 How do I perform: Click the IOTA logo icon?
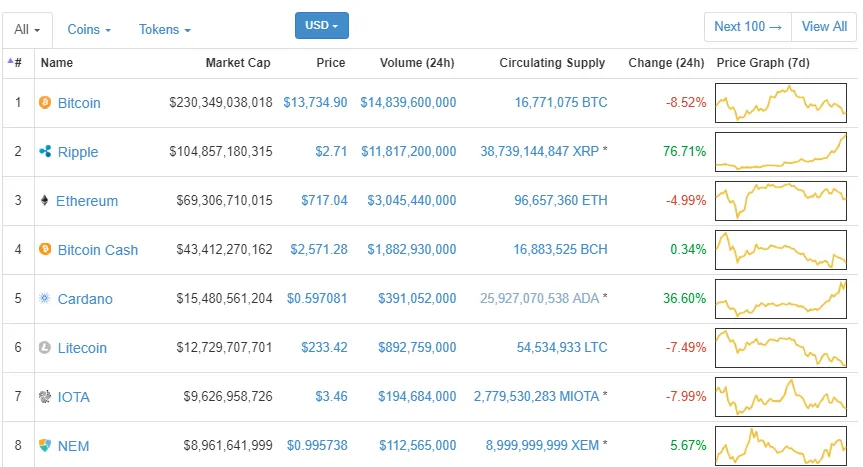pos(45,396)
